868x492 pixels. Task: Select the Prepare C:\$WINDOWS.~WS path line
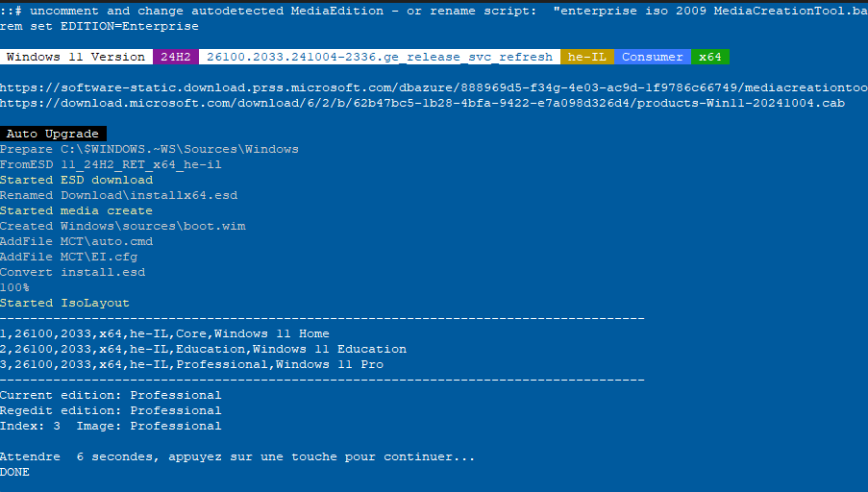point(149,149)
